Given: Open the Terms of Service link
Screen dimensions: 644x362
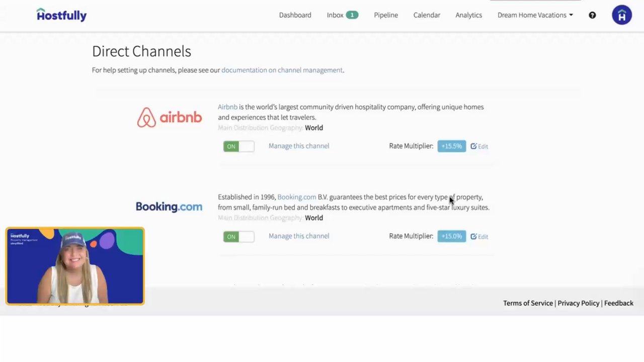Looking at the screenshot, I should click(528, 303).
